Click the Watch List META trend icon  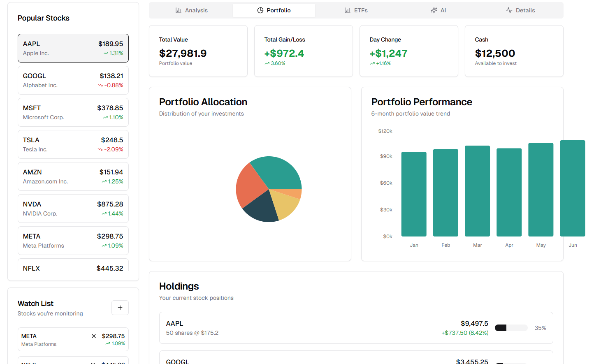(x=108, y=344)
